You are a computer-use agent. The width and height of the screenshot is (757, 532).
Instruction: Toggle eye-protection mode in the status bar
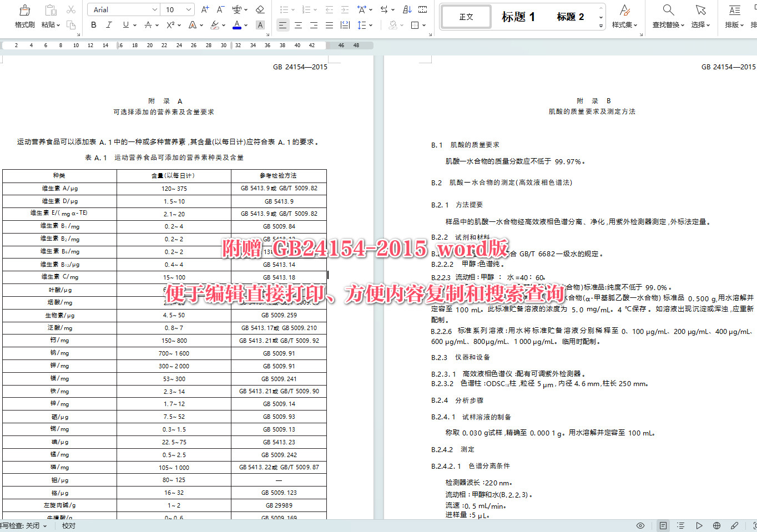pos(640,525)
